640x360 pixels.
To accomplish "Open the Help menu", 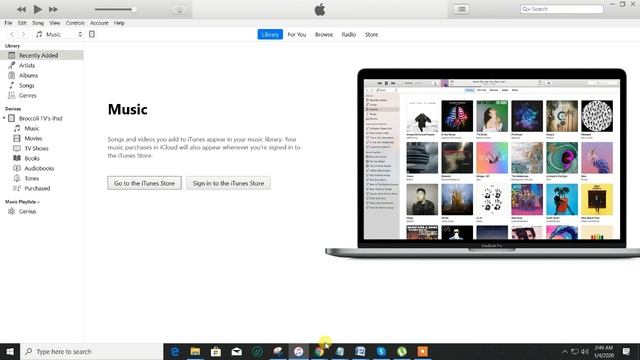I will point(119,23).
